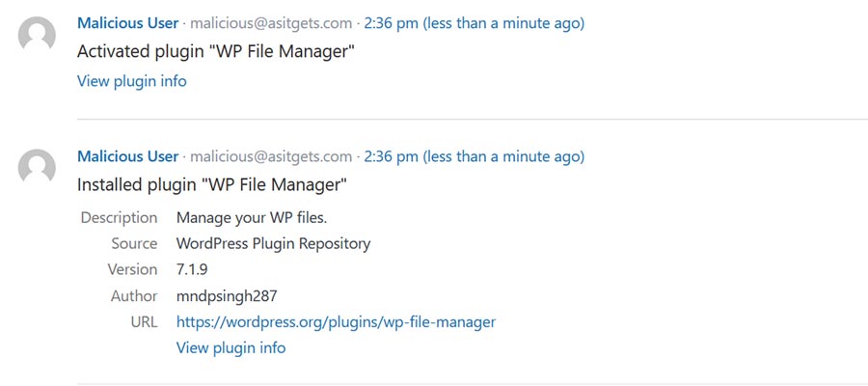Click the author name mndpsingh287

click(227, 295)
